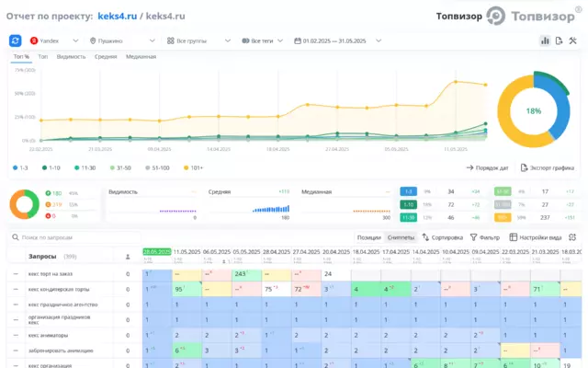The width and height of the screenshot is (588, 368).
Task: Toggle the 31-50 series in the chart legend
Action: click(120, 167)
